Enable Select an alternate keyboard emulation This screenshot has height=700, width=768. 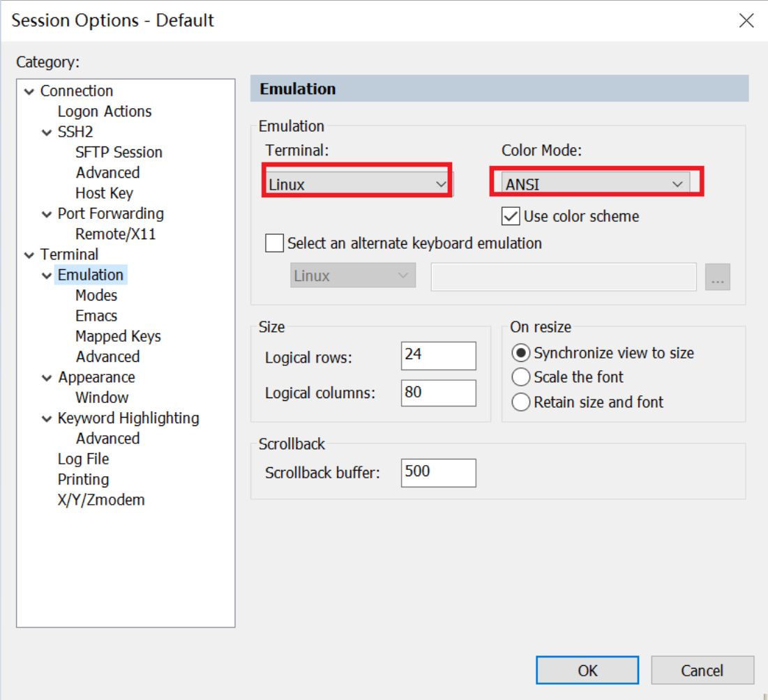click(276, 243)
